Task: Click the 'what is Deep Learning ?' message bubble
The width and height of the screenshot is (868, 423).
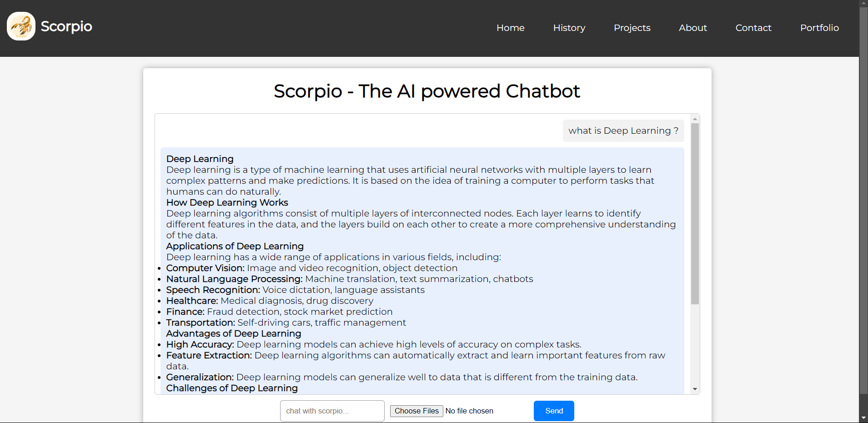Action: point(623,131)
